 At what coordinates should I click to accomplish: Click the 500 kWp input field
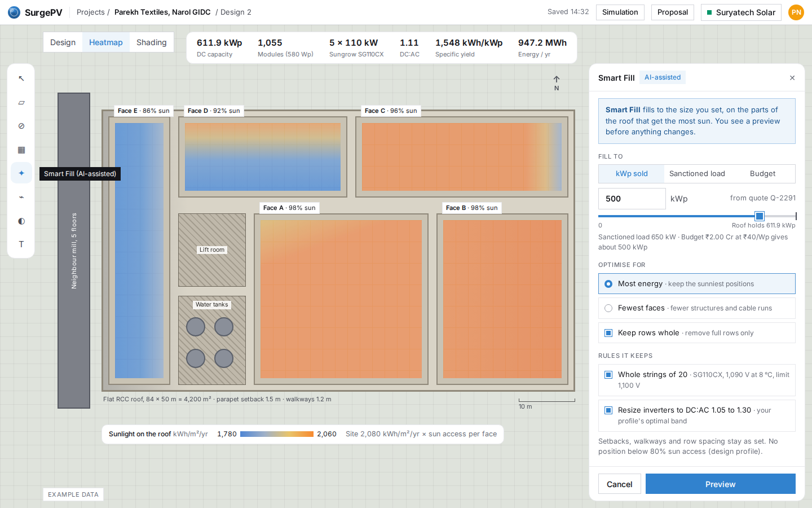click(632, 199)
